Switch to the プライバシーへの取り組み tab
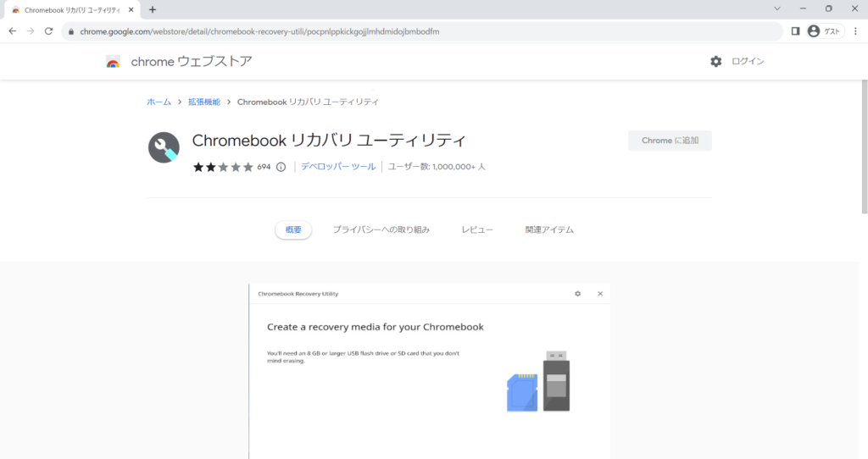Viewport: 868px width, 459px height. [x=381, y=229]
